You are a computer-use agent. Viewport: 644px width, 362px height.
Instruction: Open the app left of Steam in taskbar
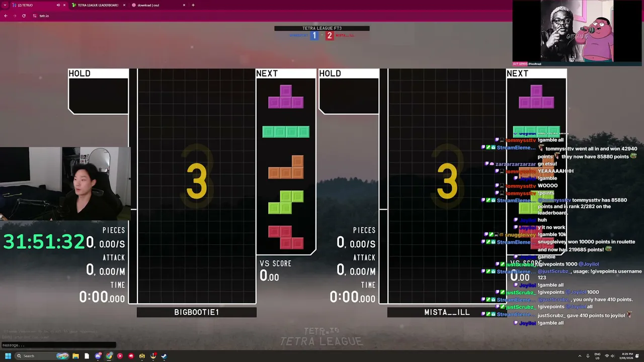pos(153,356)
